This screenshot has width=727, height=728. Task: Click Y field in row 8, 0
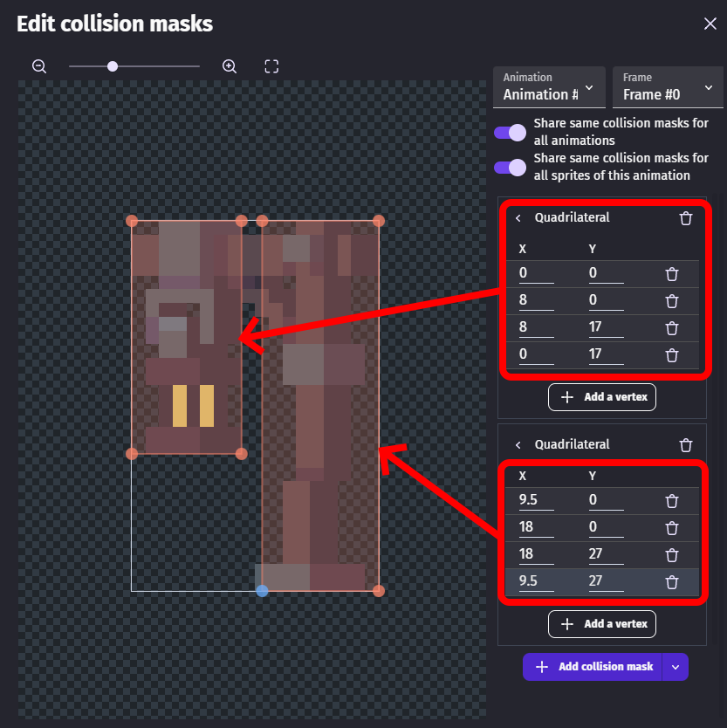[x=606, y=300]
